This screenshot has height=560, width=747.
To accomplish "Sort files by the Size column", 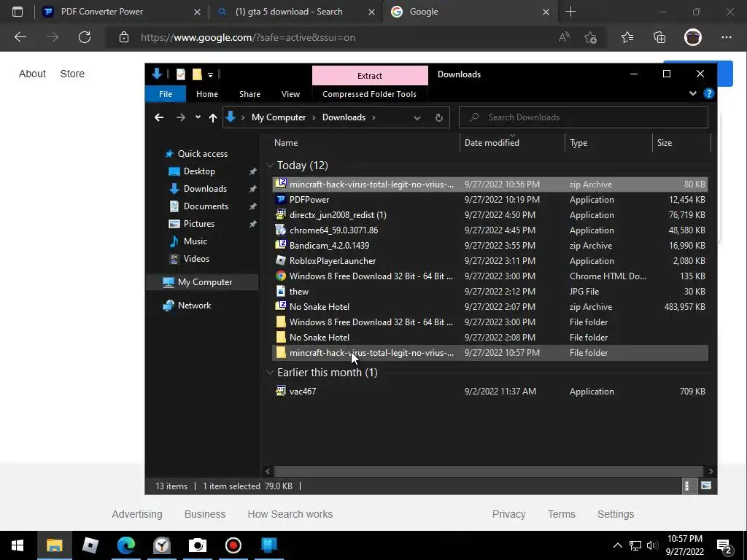I will [x=664, y=142].
